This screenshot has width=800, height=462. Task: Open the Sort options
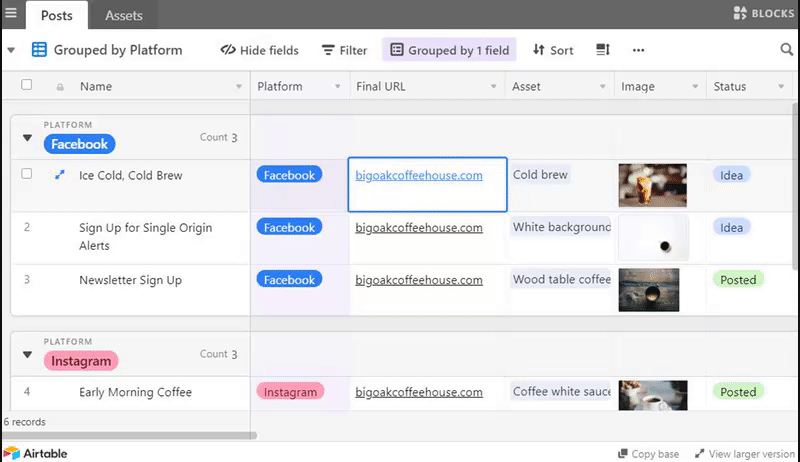(553, 50)
